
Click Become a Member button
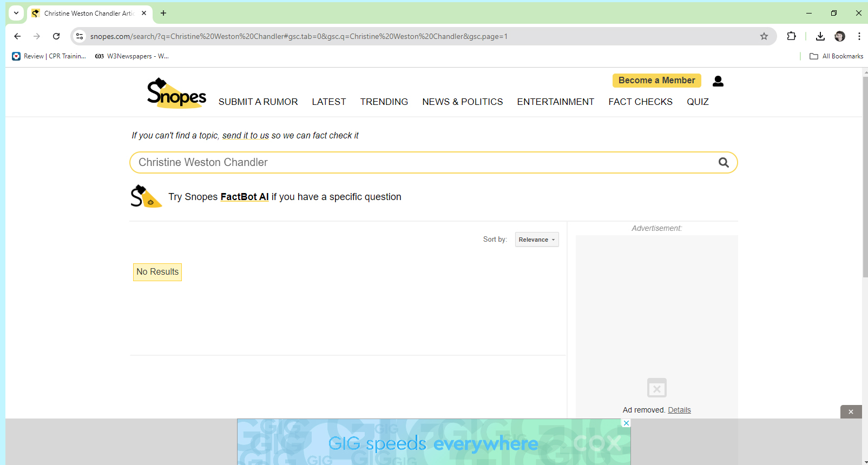coord(656,81)
